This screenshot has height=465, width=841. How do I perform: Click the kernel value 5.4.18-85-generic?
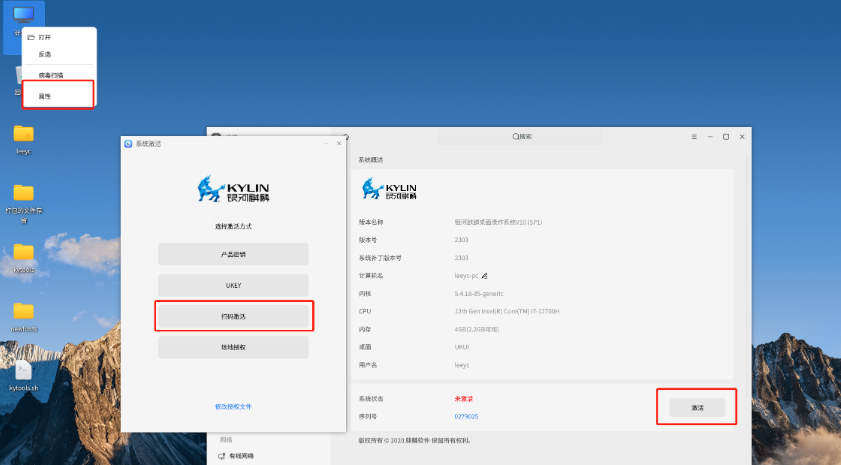[x=479, y=293]
